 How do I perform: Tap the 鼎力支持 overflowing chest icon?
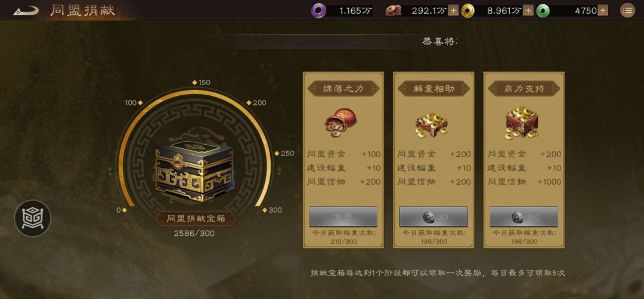point(522,122)
